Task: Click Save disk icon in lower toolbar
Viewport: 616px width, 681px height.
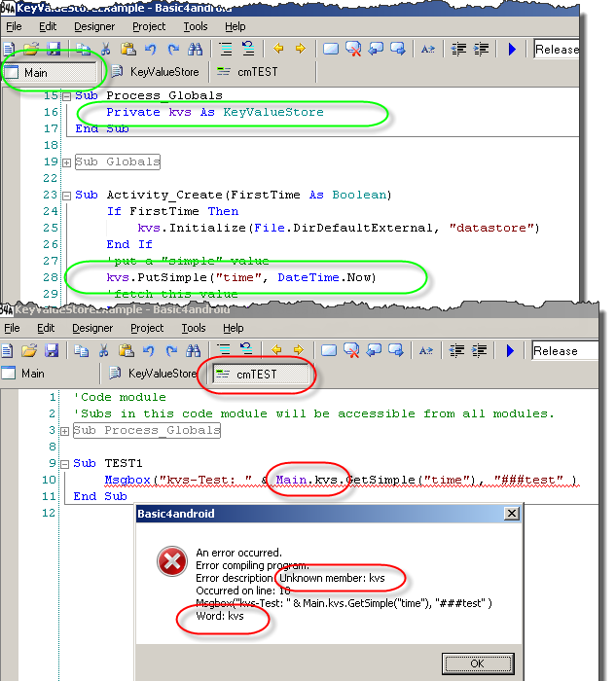Action: tap(52, 350)
